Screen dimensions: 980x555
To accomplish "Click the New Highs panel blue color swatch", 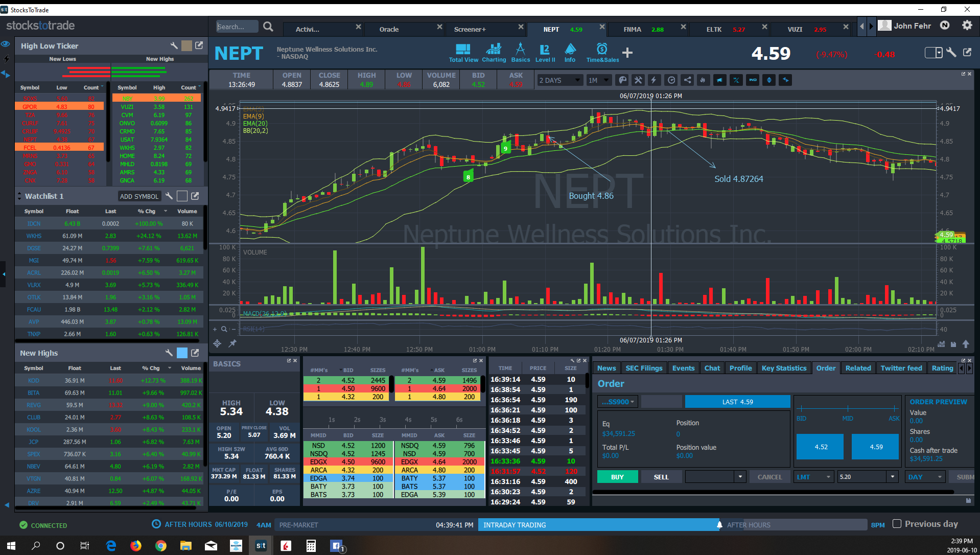I will pyautogui.click(x=182, y=353).
